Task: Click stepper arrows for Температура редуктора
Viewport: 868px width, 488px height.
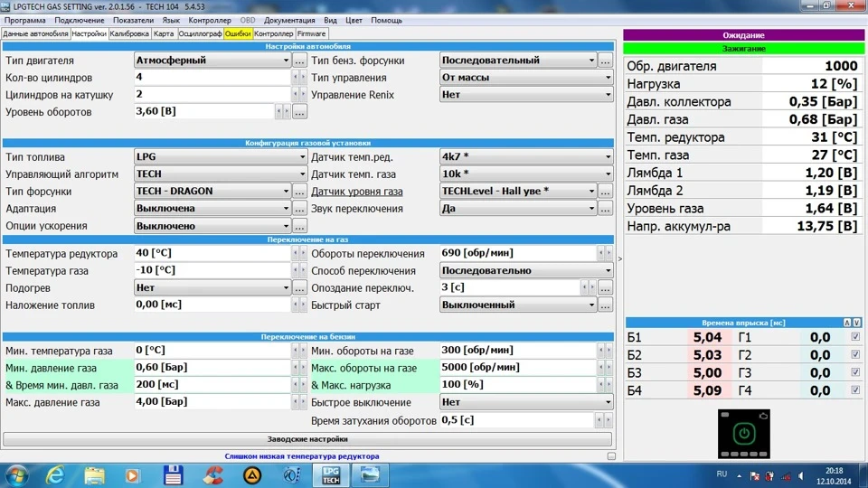Action: (x=299, y=253)
